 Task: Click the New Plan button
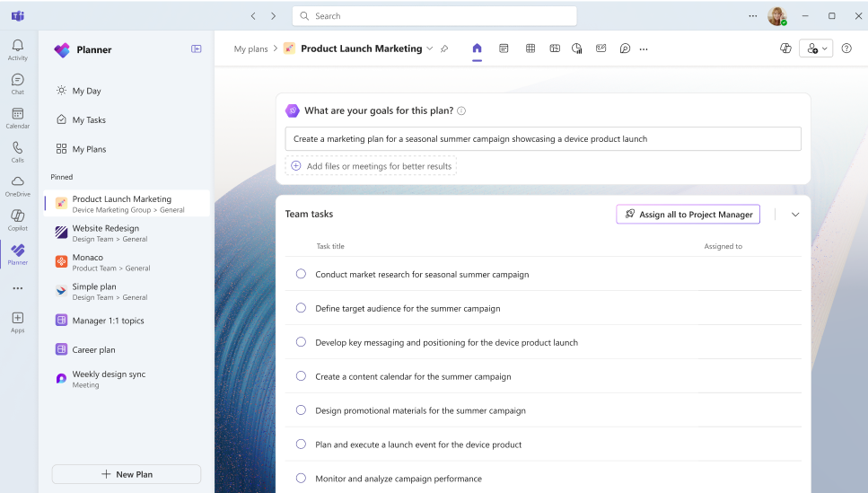pos(127,474)
